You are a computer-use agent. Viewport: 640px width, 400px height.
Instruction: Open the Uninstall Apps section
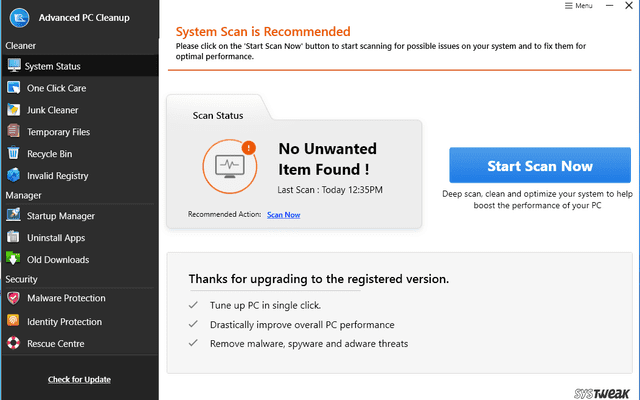(56, 238)
